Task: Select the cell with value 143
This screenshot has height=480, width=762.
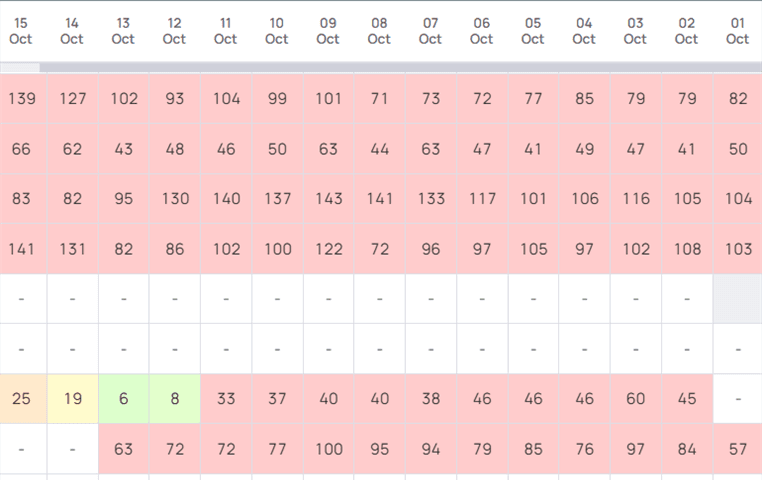Action: tap(328, 199)
